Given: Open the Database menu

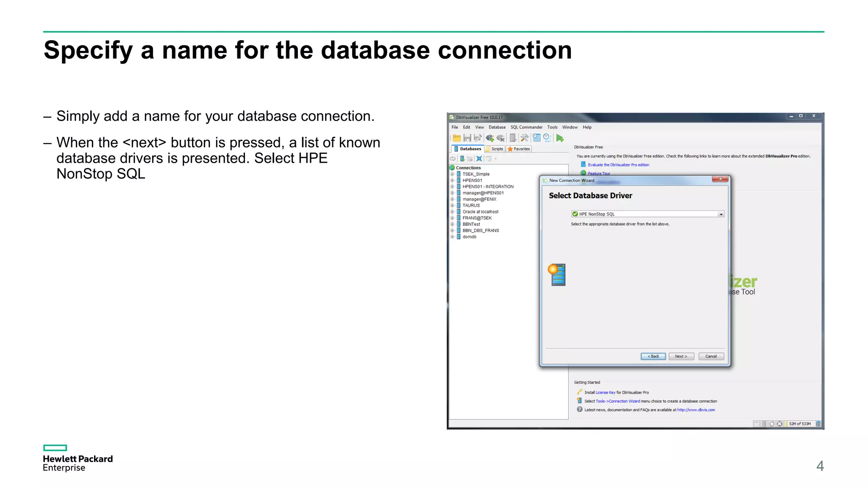Looking at the screenshot, I should [497, 127].
